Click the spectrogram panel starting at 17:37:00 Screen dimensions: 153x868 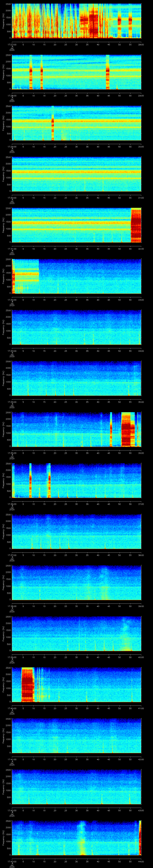point(77,532)
